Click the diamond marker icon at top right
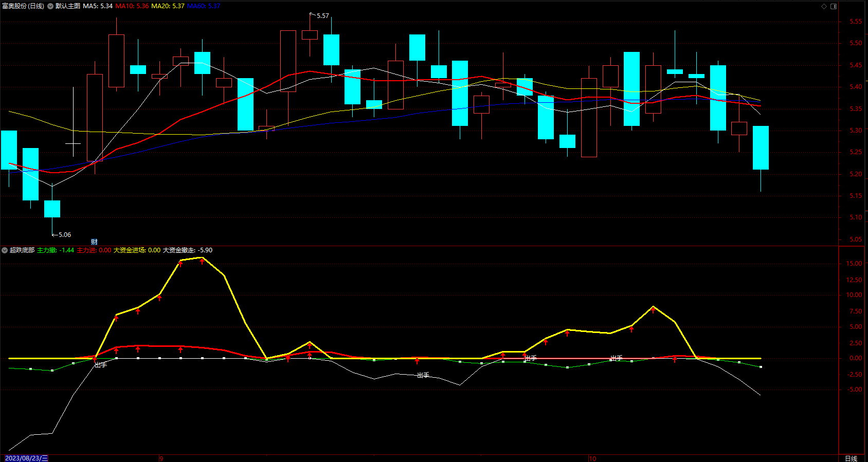The image size is (868, 462). coord(824,6)
